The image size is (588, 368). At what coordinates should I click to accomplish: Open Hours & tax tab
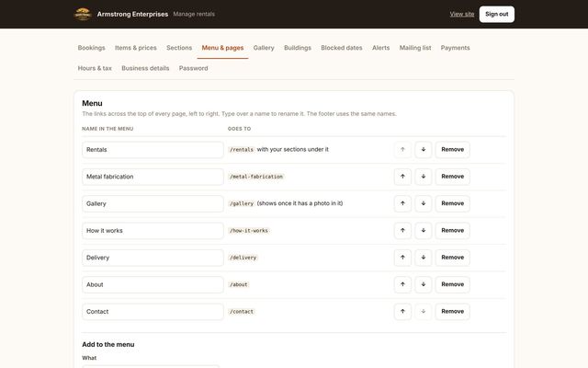[x=95, y=68]
